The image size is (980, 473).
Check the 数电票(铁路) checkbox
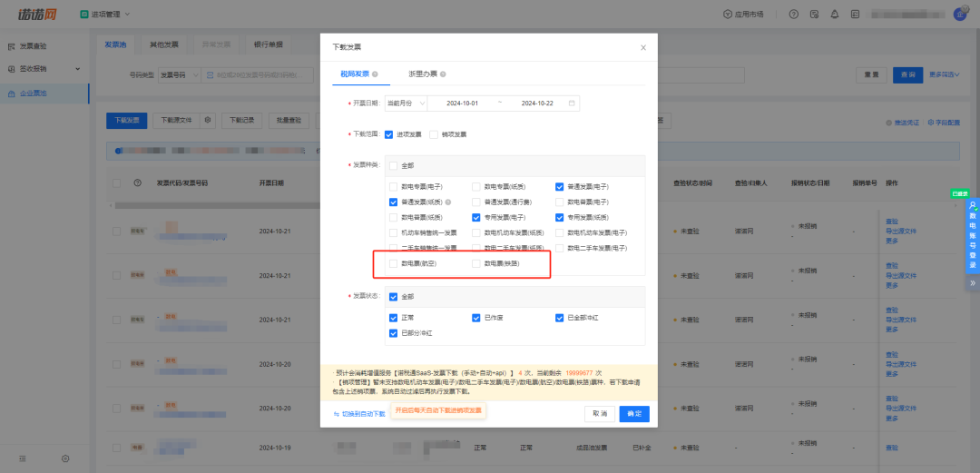476,263
